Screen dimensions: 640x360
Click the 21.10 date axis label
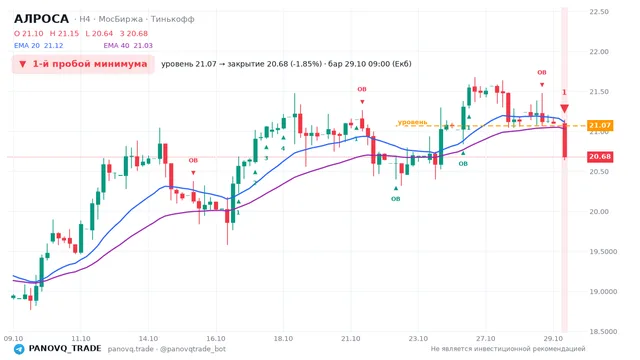point(351,339)
